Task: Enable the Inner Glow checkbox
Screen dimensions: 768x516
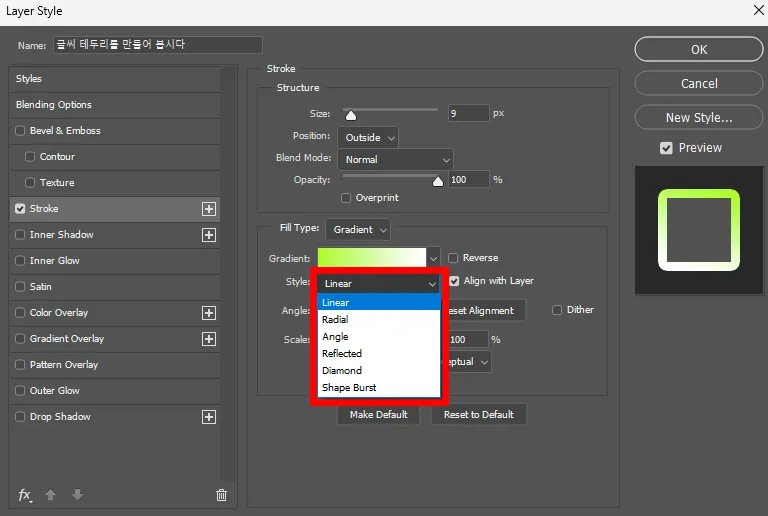Action: pyautogui.click(x=20, y=260)
